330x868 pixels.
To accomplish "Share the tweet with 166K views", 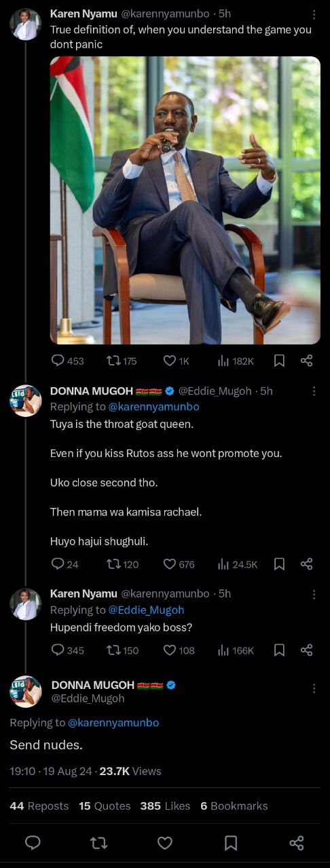I will pyautogui.click(x=306, y=650).
